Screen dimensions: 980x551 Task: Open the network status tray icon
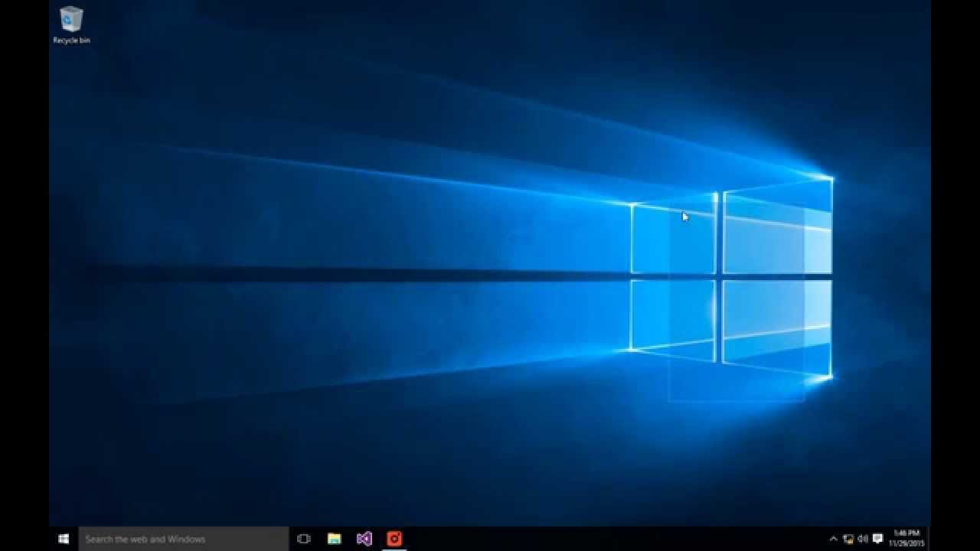click(x=848, y=539)
